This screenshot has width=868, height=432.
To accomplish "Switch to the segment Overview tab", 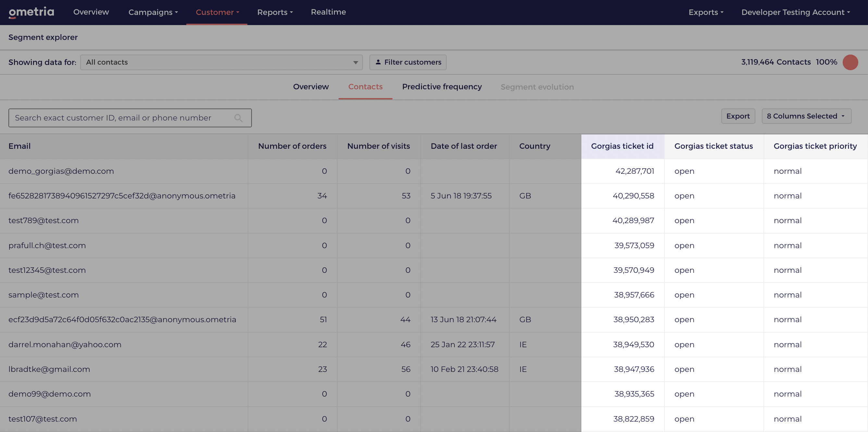I will point(311,87).
